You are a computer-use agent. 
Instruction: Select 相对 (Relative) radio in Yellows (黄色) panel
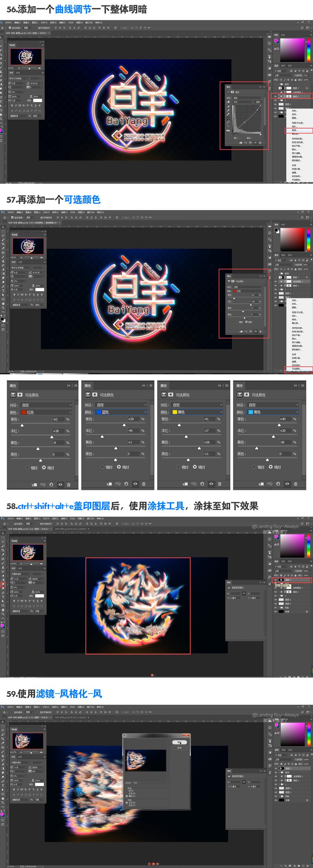(178, 467)
